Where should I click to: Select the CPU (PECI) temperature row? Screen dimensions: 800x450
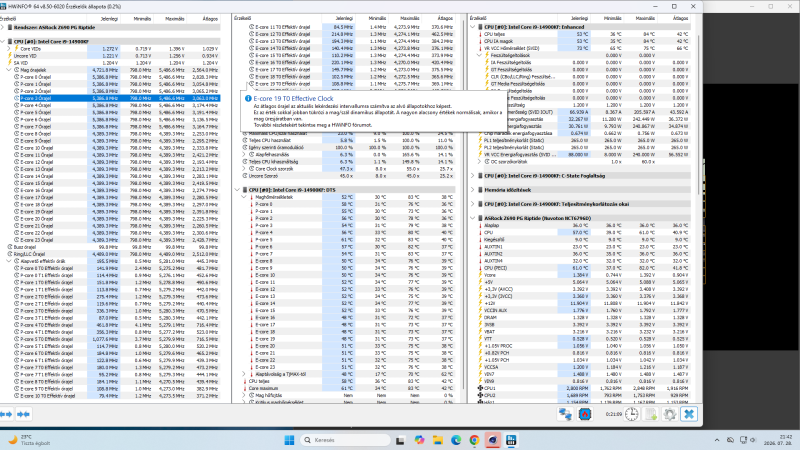[x=580, y=268]
